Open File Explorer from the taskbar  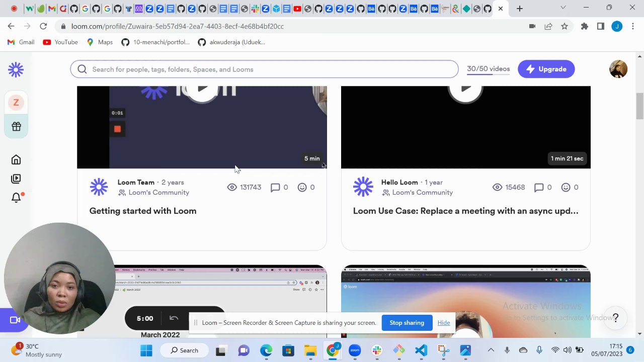pos(310,350)
